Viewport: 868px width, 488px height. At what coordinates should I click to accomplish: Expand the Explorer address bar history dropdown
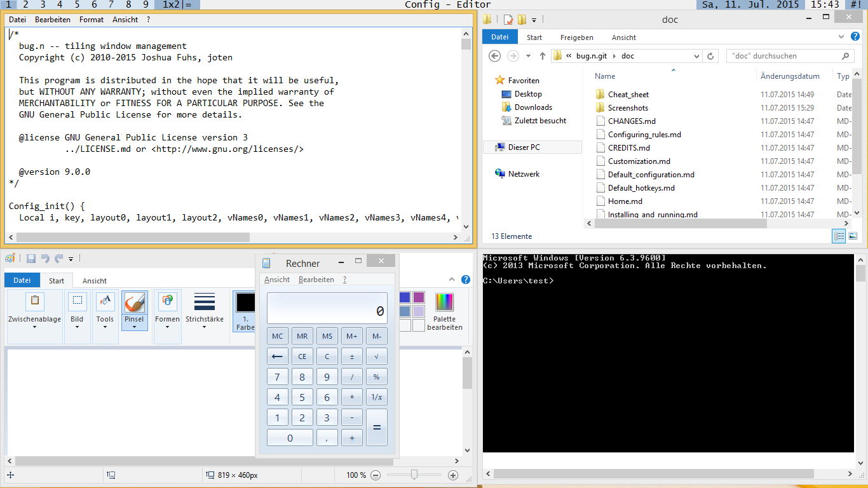tap(698, 55)
